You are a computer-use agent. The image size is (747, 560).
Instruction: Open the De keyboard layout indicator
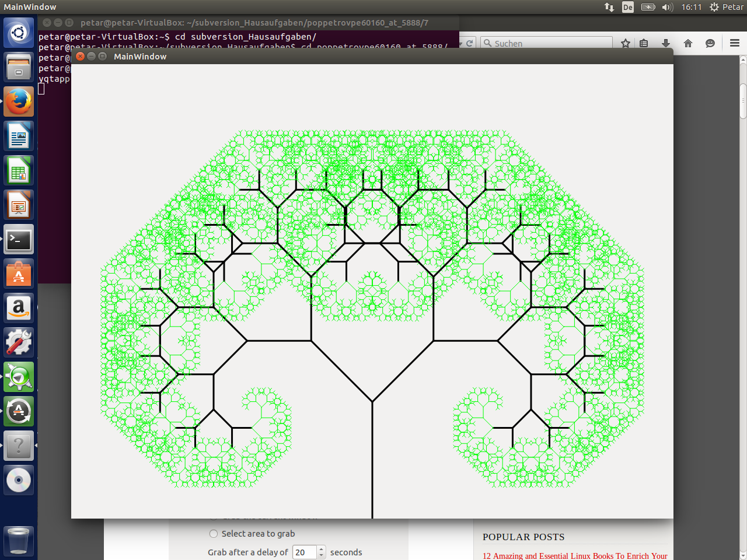[628, 7]
